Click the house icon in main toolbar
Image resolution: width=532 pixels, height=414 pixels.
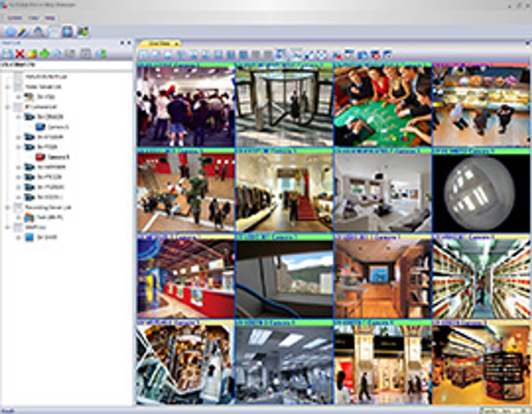pos(39,32)
